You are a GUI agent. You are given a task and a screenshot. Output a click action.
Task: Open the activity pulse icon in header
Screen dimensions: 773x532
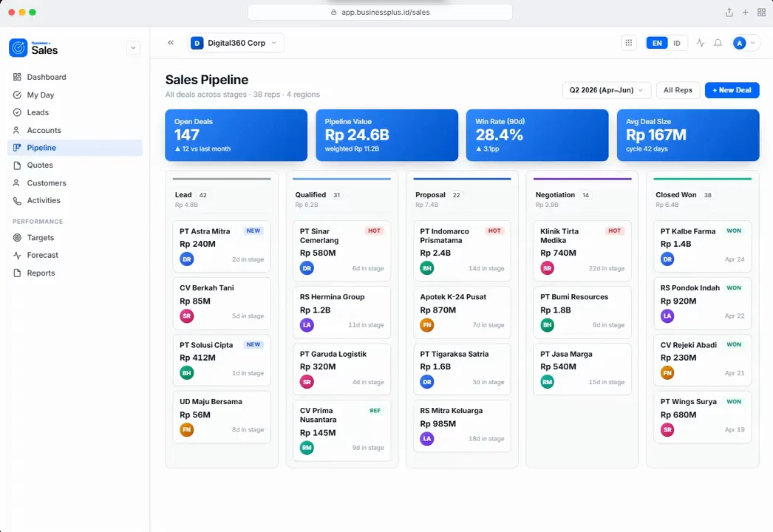point(700,43)
